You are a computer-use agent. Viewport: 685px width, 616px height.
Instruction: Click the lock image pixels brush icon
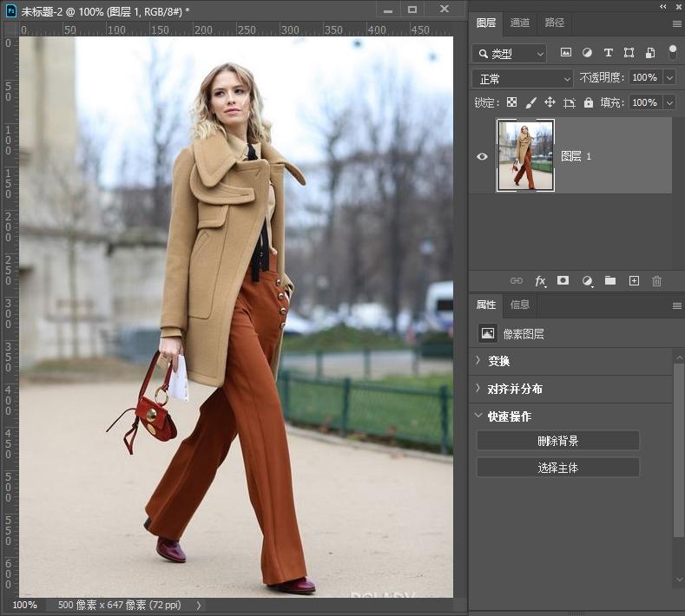[530, 102]
